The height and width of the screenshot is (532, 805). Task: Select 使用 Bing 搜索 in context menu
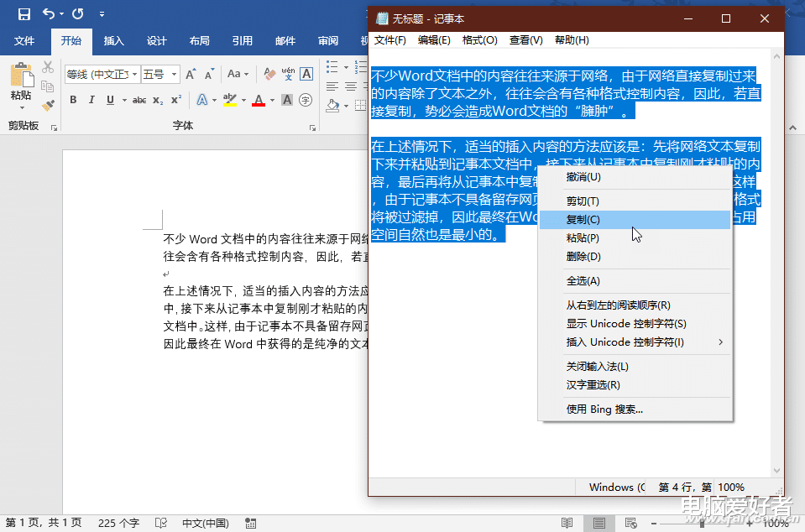point(635,409)
